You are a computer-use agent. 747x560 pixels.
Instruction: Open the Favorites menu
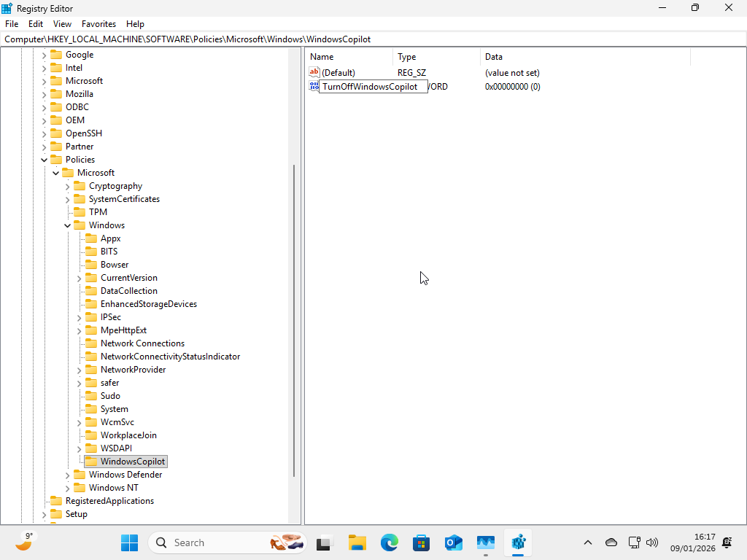point(98,23)
